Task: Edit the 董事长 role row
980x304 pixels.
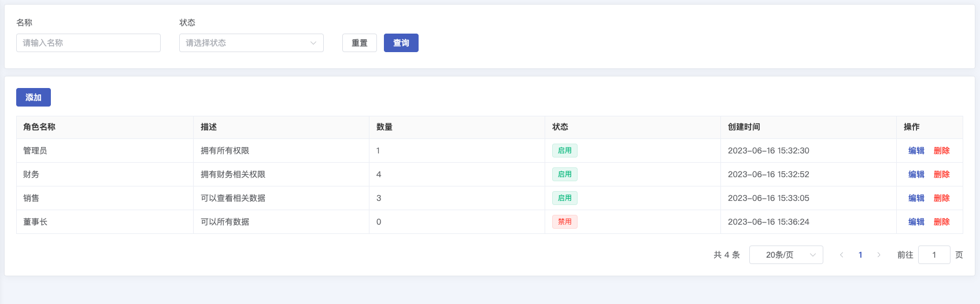Action: 916,222
